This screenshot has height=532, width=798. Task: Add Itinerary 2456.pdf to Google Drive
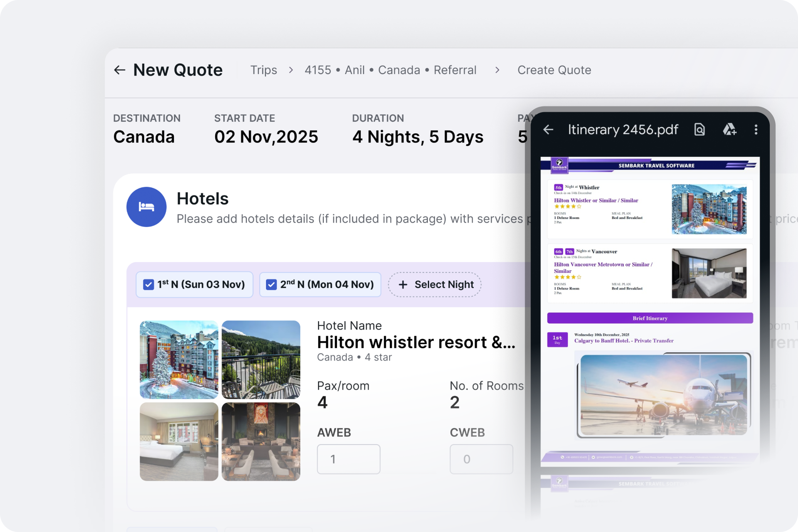pos(729,130)
